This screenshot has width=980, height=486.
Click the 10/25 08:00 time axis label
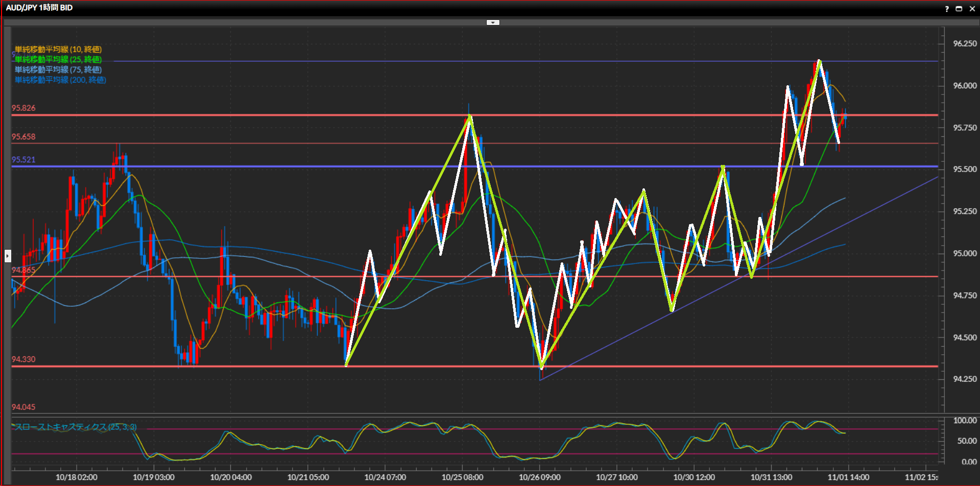coord(462,477)
